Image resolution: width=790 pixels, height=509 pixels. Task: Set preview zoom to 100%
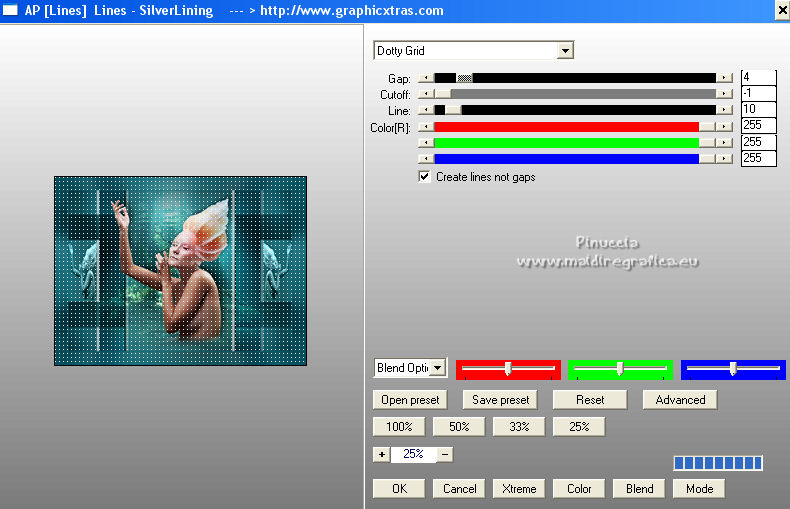(399, 427)
